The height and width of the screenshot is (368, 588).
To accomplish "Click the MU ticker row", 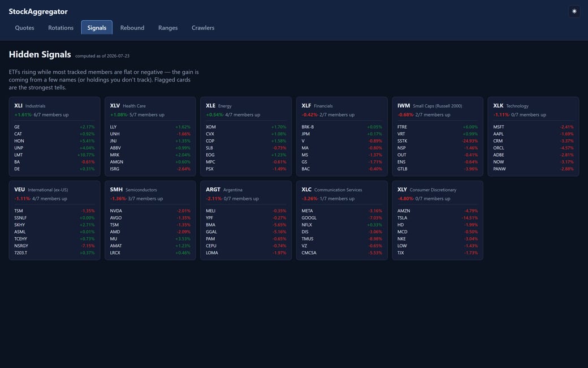I will coord(150,239).
